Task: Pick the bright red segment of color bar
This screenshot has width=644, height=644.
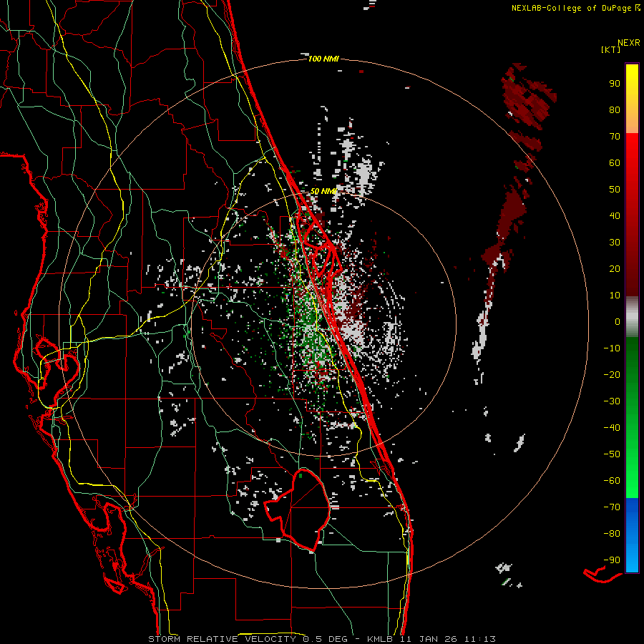Action: [x=632, y=165]
